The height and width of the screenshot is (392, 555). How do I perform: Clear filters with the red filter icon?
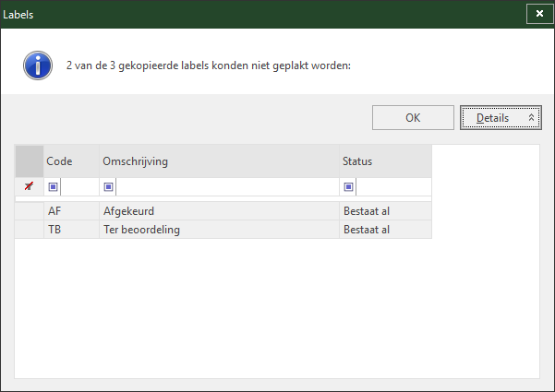pos(29,186)
